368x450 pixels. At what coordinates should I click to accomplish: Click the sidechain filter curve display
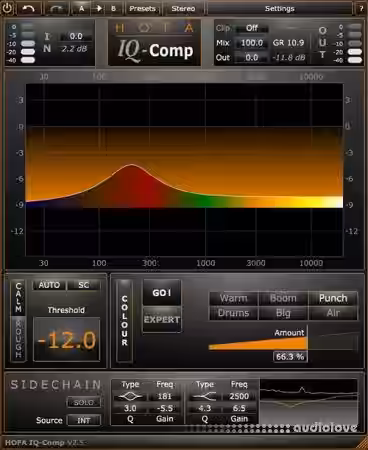pos(308,402)
